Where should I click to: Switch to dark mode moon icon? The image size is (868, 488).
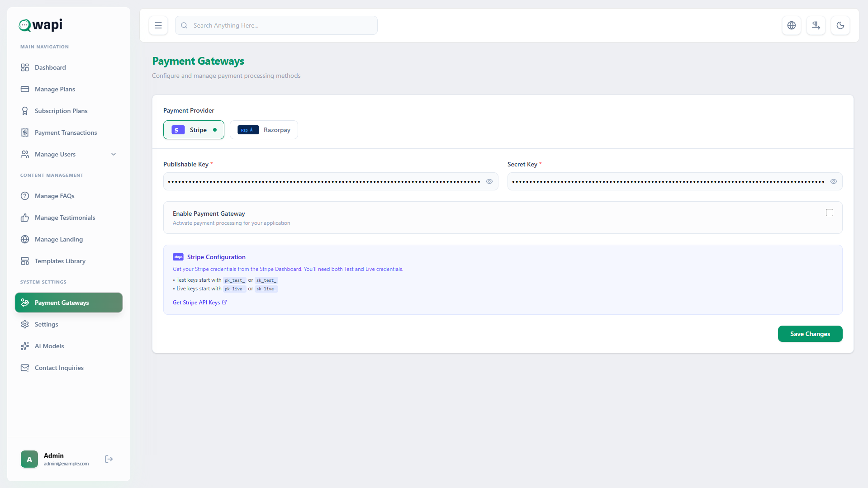[840, 25]
